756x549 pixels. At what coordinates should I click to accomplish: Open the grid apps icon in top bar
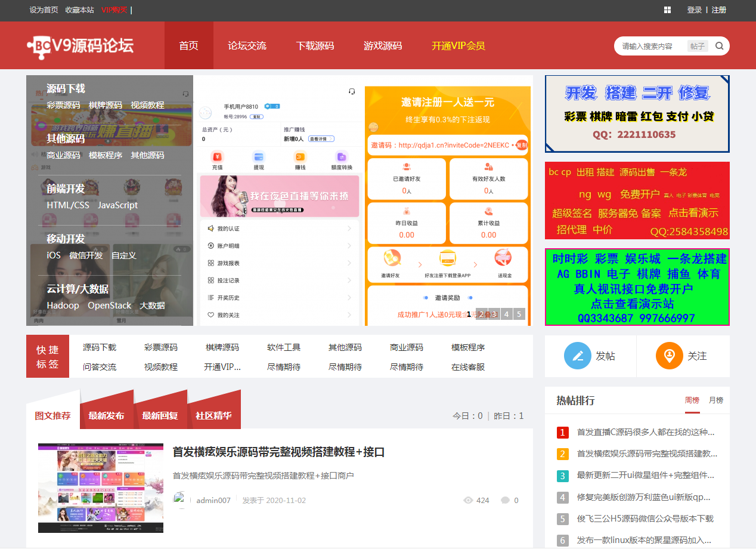point(667,10)
